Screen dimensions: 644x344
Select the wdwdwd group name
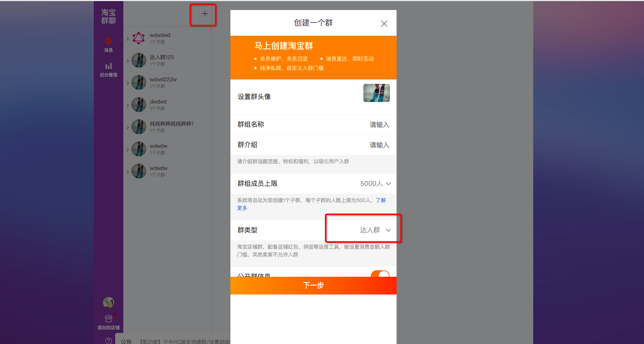click(160, 35)
